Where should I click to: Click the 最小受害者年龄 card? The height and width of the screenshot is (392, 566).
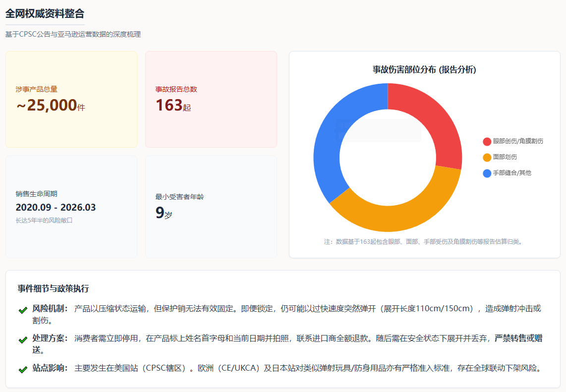tap(211, 207)
